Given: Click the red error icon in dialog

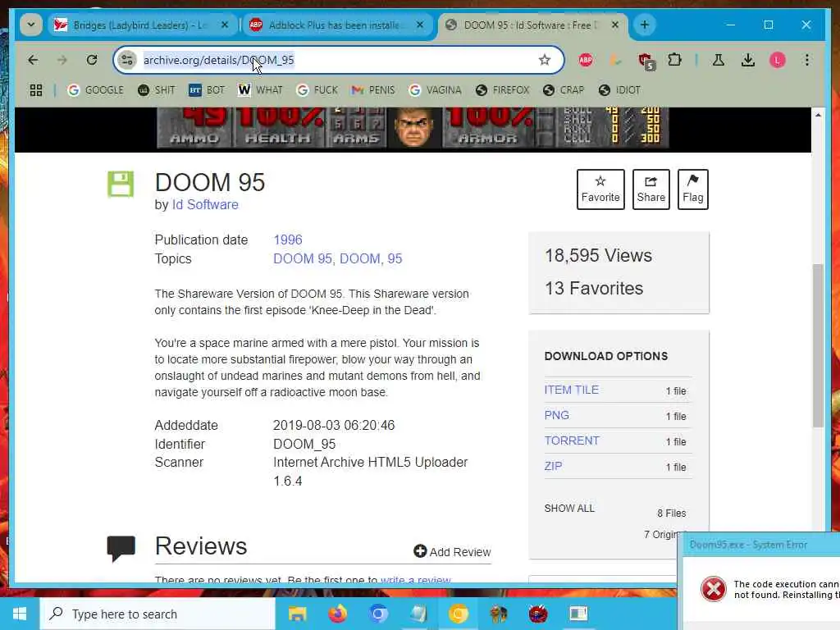Looking at the screenshot, I should tap(714, 589).
